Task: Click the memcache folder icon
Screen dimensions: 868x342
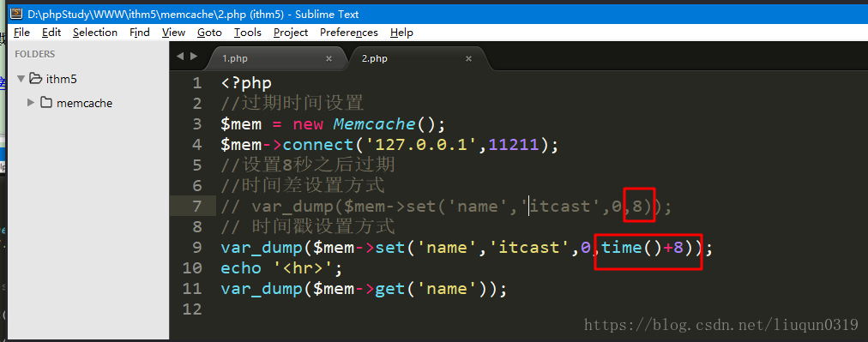Action: (46, 102)
